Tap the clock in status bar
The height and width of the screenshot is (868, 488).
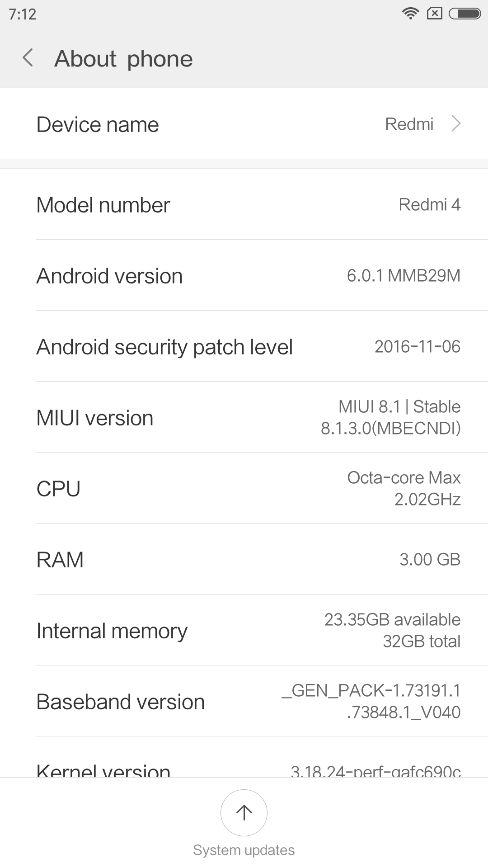pos(23,14)
